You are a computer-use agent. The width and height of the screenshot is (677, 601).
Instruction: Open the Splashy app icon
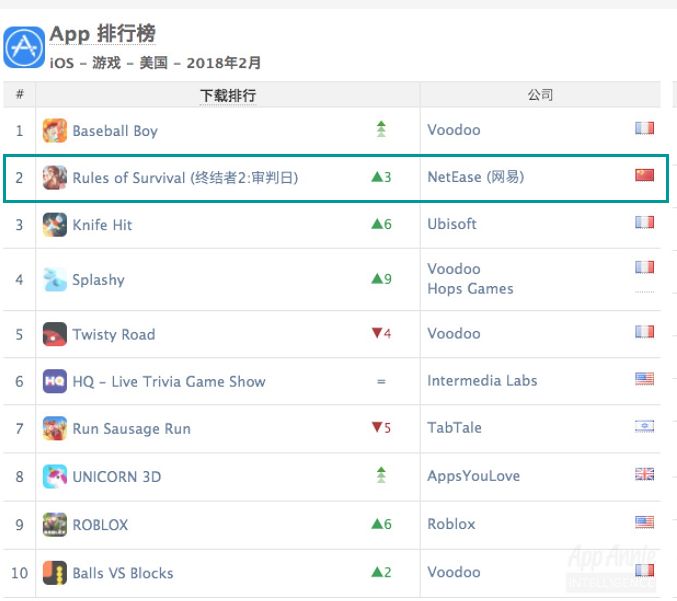click(55, 279)
